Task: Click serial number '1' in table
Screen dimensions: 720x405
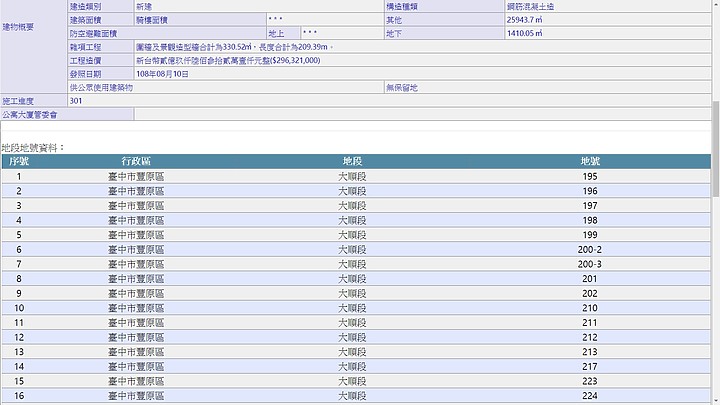Action: [19, 176]
